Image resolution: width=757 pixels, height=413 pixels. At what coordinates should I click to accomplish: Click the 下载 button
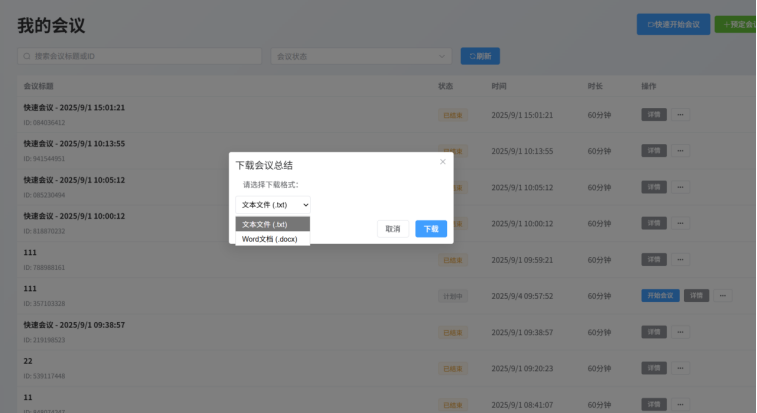pos(431,229)
